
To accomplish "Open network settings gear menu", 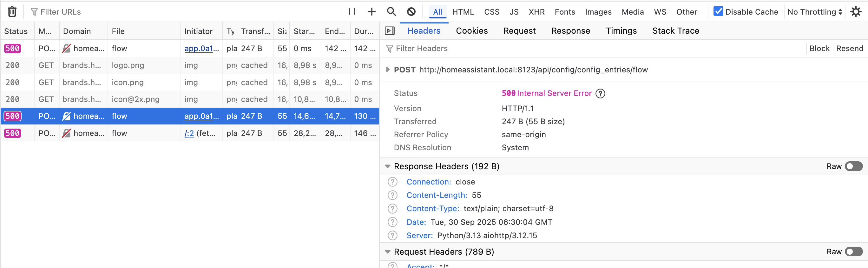I will tap(855, 12).
